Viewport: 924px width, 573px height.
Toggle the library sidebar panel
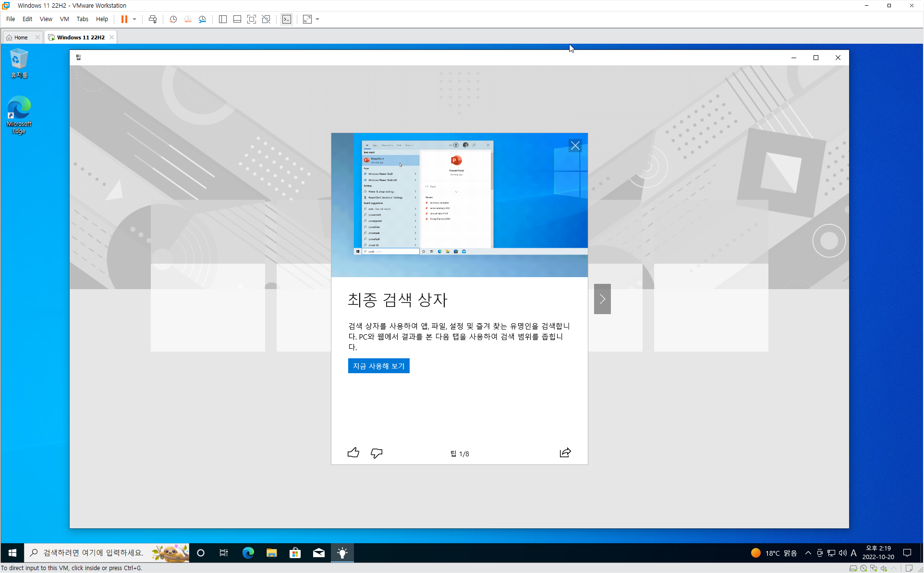point(223,19)
